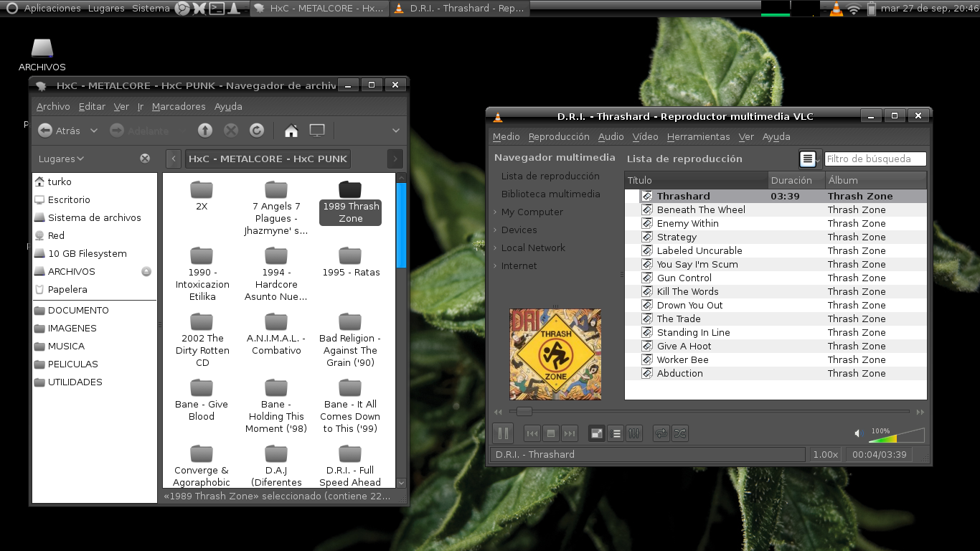Go to home folder icon

point(291,131)
